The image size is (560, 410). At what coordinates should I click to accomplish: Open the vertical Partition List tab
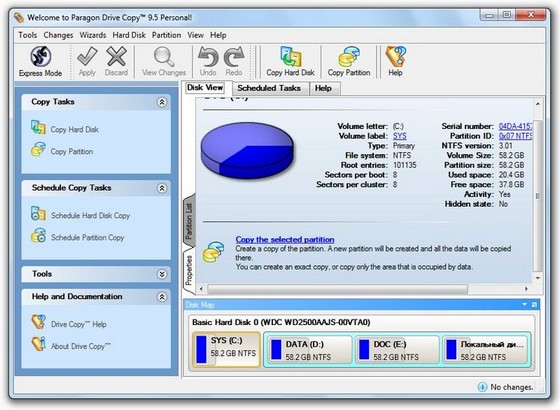coord(189,221)
